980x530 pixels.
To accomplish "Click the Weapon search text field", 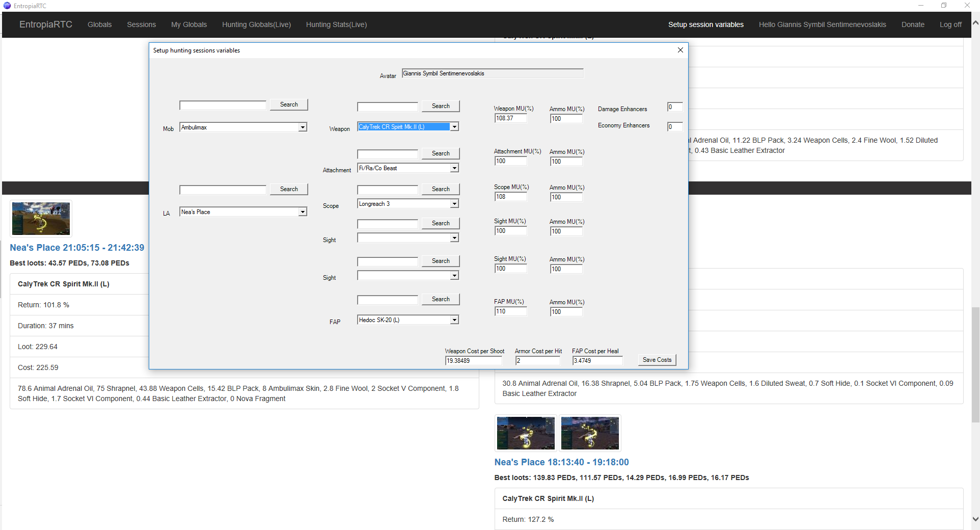I will pos(388,107).
